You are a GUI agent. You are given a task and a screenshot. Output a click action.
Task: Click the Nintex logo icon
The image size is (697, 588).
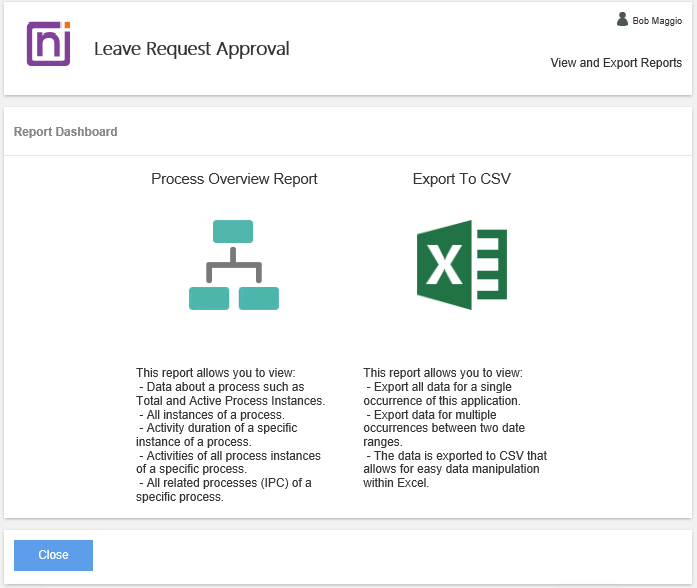(48, 44)
